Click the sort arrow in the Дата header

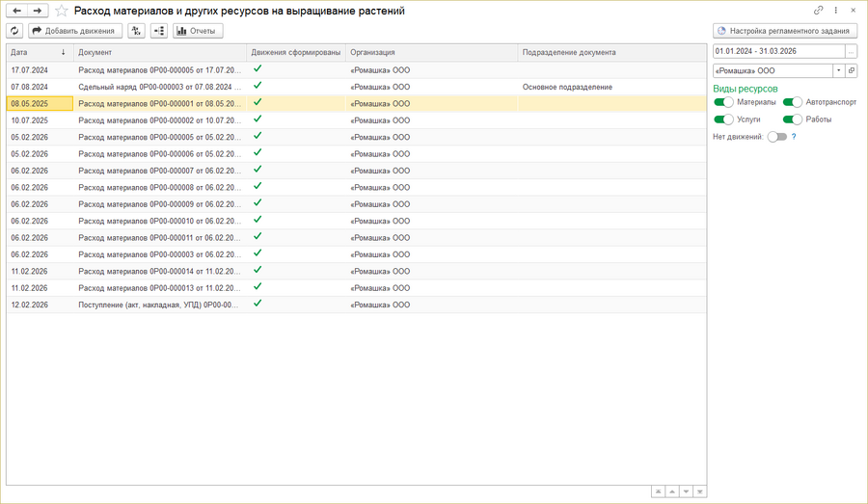[x=63, y=52]
